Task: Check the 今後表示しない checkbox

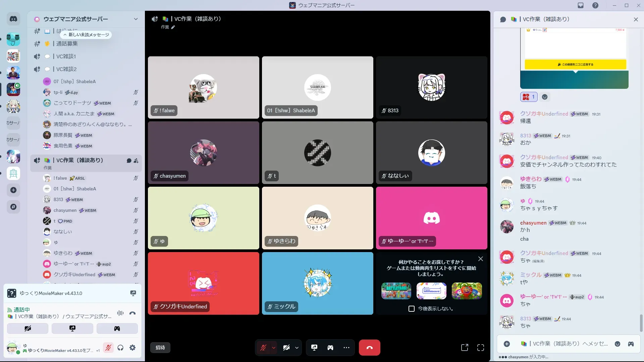Action: 412,309
